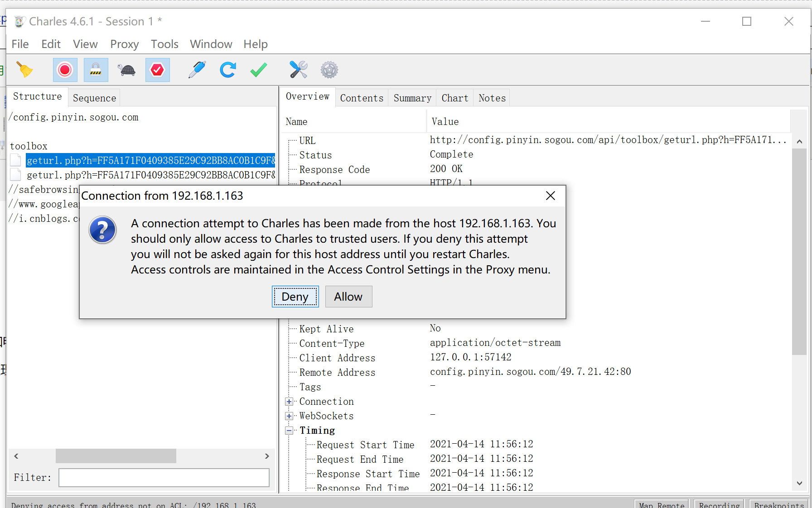This screenshot has width=812, height=508.
Task: Close the Connection from 192.168.1.163 dialog
Action: coord(551,196)
